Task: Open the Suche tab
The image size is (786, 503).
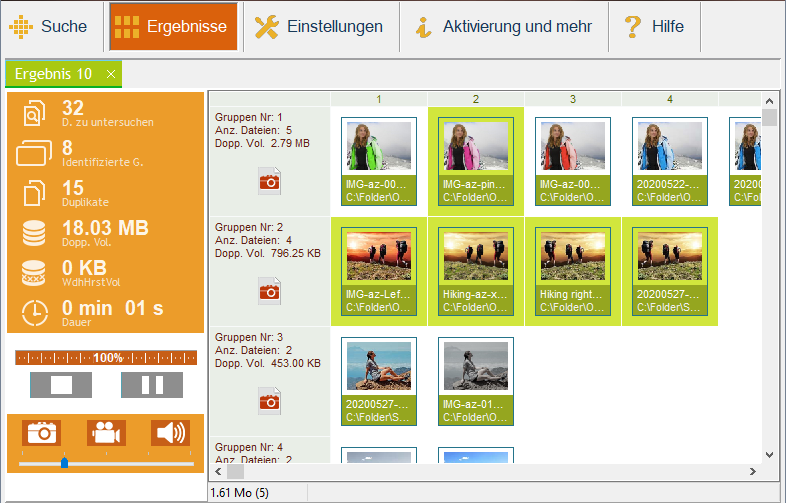Action: click(50, 27)
